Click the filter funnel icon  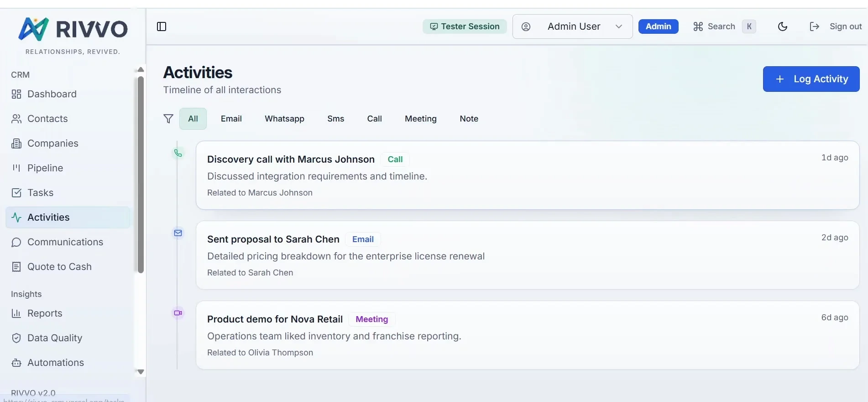tap(168, 119)
